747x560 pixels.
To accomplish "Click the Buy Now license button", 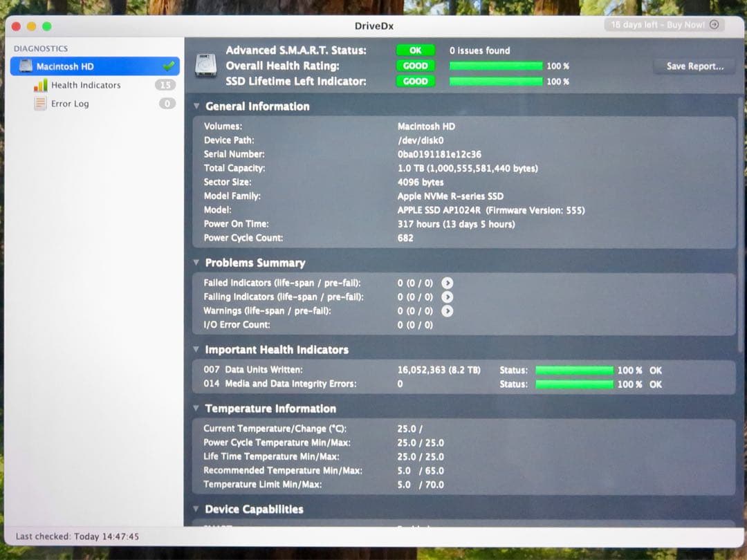I will [663, 25].
